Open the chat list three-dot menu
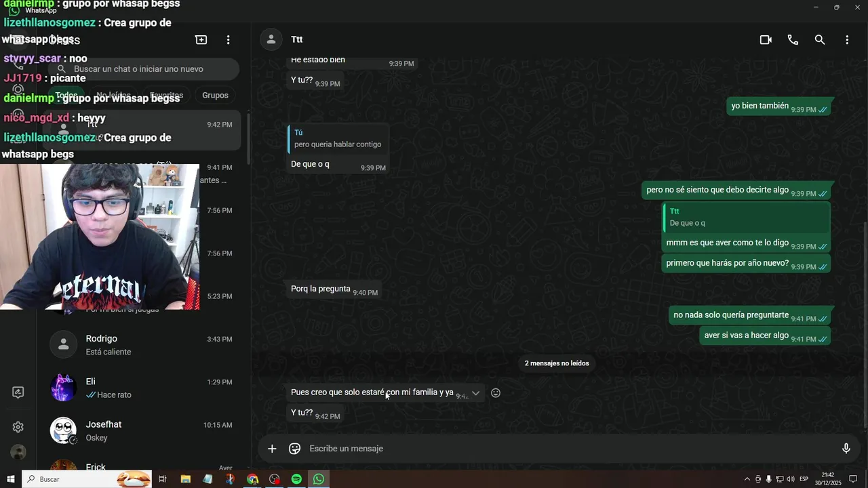The width and height of the screenshot is (868, 488). coord(229,40)
